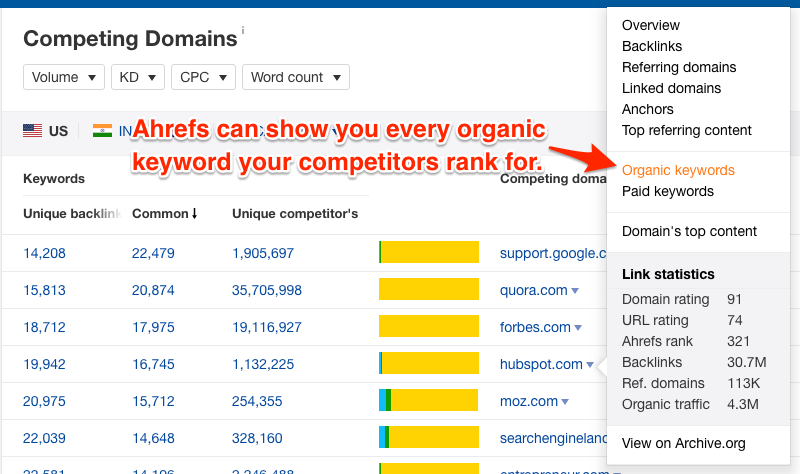
Task: Click common keywords value 14,648
Action: coord(153,438)
